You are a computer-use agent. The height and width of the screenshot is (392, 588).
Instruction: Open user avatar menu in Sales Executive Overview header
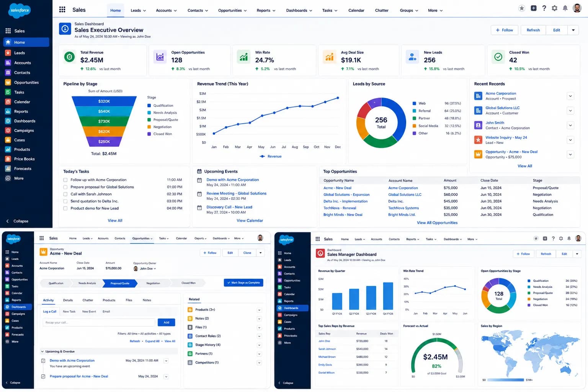577,8
